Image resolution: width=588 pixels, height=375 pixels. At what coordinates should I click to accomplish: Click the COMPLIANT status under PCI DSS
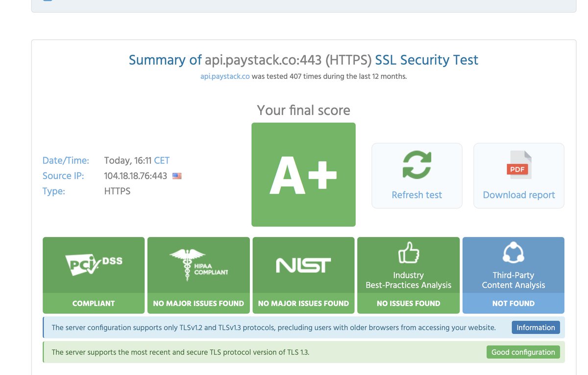pyautogui.click(x=94, y=304)
